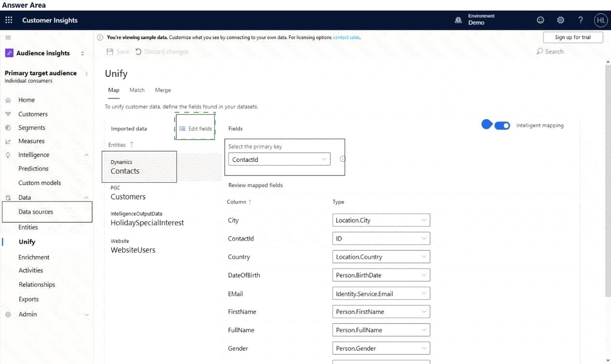This screenshot has height=364, width=611.
Task: Click the primary key info icon
Action: (342, 159)
